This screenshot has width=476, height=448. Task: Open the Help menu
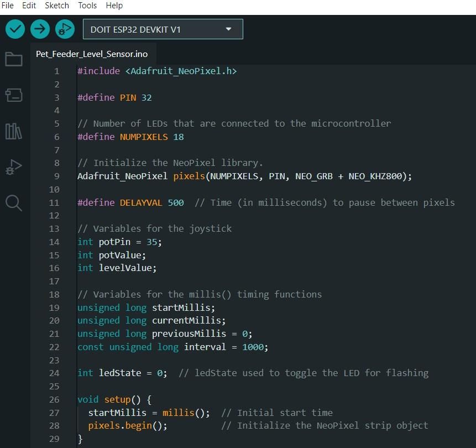tap(114, 6)
